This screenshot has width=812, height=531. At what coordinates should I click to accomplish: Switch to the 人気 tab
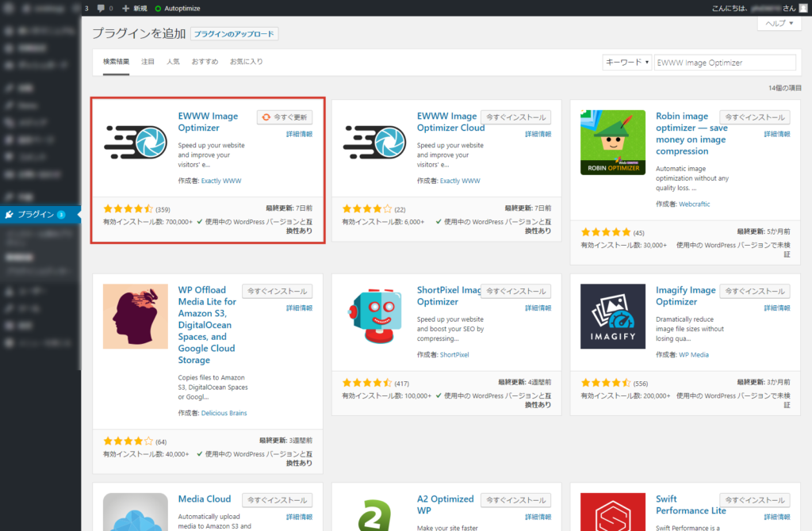point(173,62)
